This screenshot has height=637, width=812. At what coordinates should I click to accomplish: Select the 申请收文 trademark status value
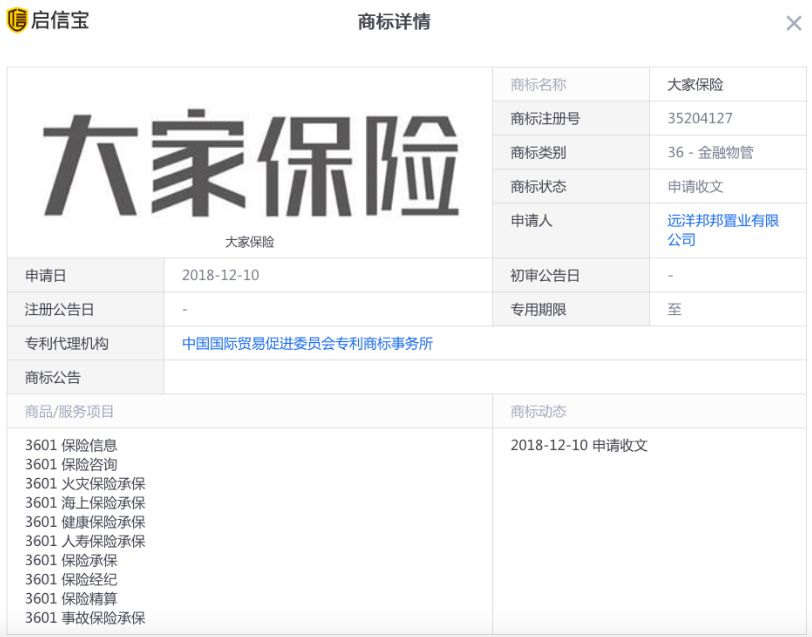(695, 187)
